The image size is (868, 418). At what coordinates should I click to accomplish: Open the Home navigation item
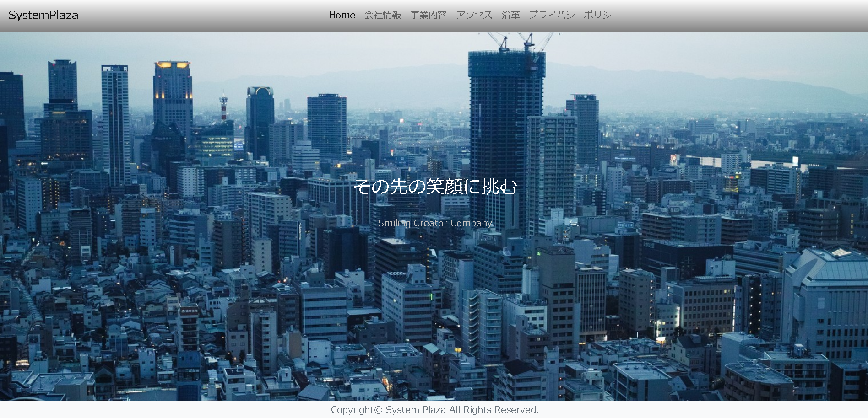(342, 15)
